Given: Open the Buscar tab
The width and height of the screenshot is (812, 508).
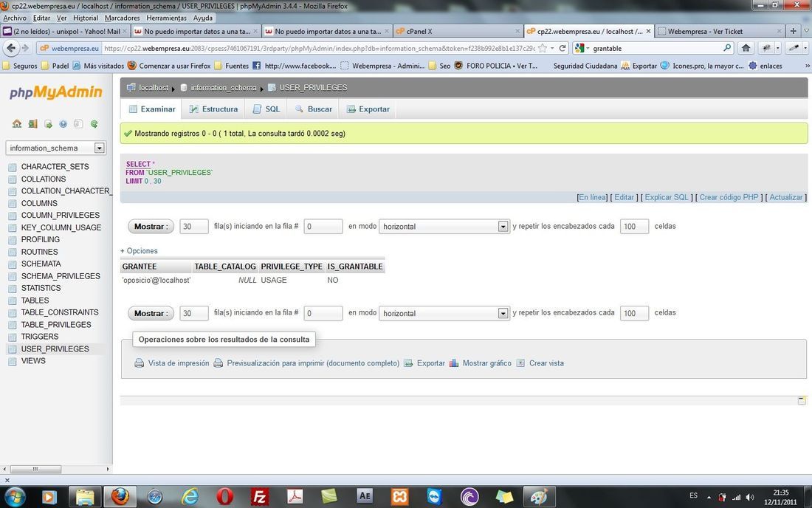Looking at the screenshot, I should coord(313,109).
